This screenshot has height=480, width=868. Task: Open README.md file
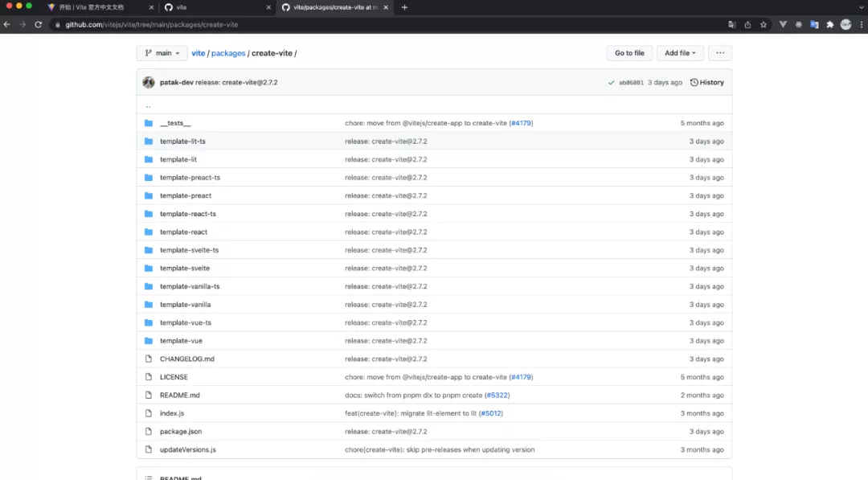180,396
